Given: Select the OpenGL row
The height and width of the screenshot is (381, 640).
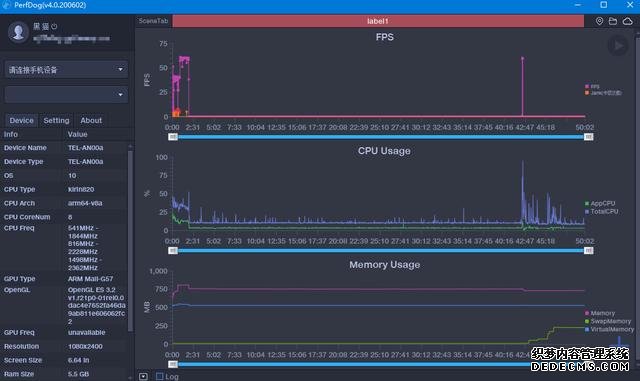Looking at the screenshot, I should [x=64, y=305].
